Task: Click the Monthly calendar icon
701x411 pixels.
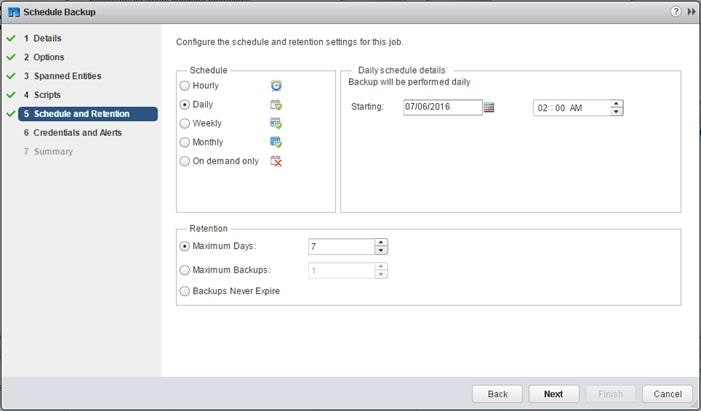Action: coord(276,142)
